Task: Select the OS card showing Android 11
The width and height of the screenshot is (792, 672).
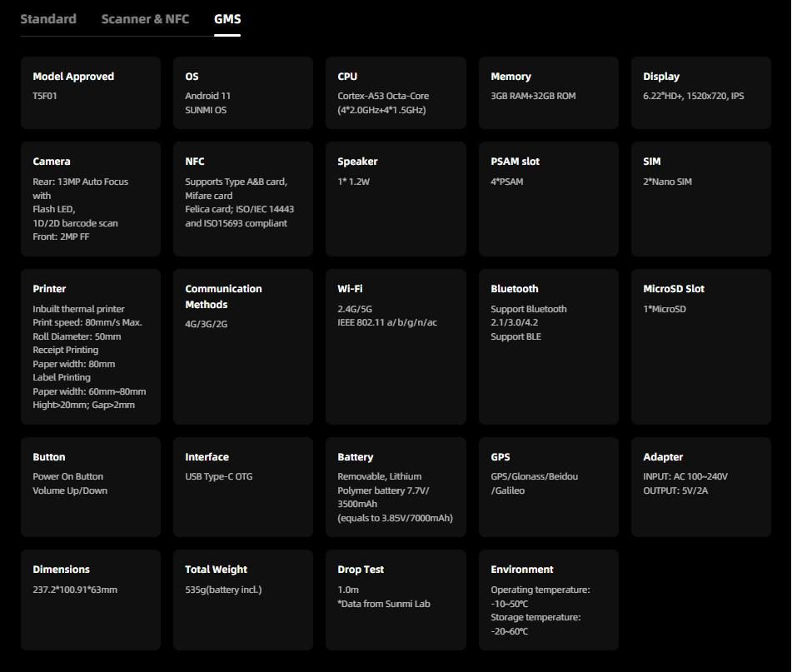Action: click(x=242, y=92)
